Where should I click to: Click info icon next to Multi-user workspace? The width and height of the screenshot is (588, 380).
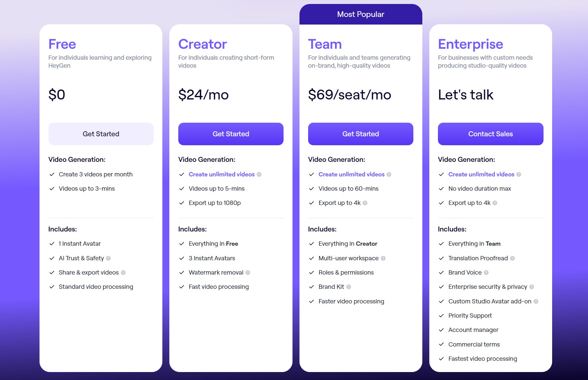tap(383, 258)
